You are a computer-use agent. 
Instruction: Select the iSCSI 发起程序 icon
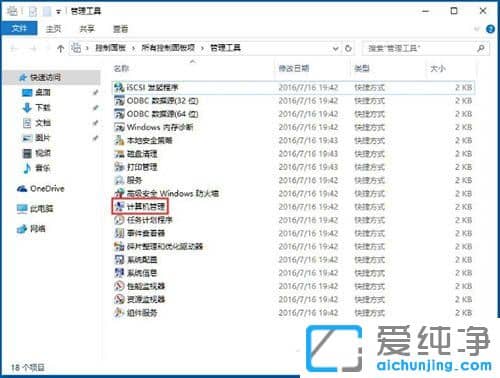tap(119, 88)
